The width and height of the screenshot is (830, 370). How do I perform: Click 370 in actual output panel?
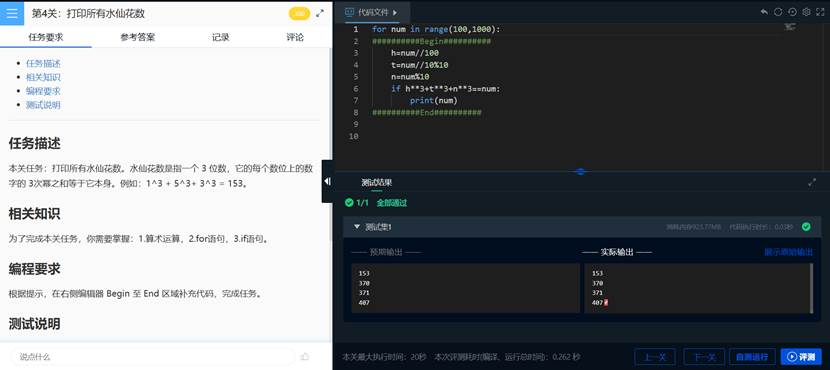pyautogui.click(x=597, y=283)
